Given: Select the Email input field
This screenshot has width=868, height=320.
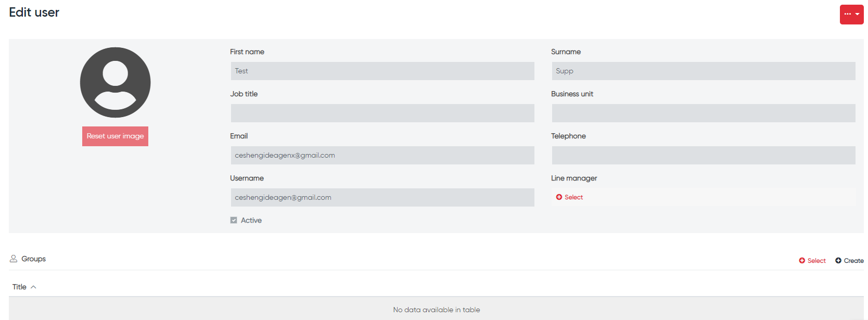Looking at the screenshot, I should click(x=382, y=156).
